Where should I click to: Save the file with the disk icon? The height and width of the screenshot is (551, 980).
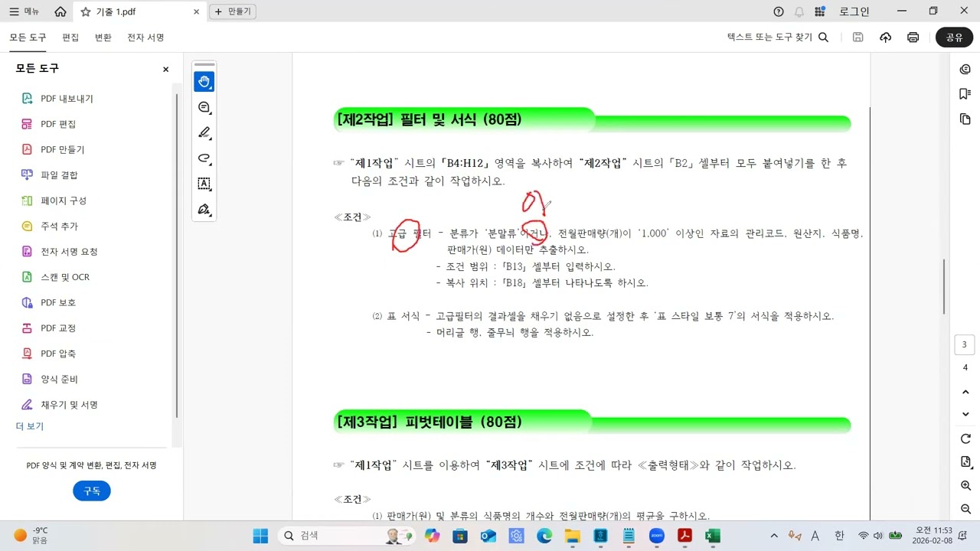coord(858,37)
